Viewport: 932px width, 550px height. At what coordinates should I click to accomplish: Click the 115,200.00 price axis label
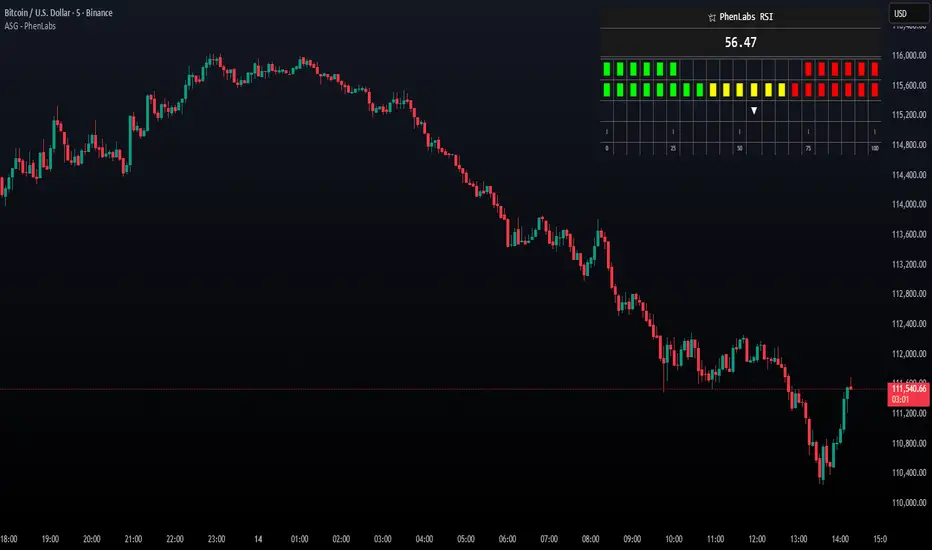[909, 115]
